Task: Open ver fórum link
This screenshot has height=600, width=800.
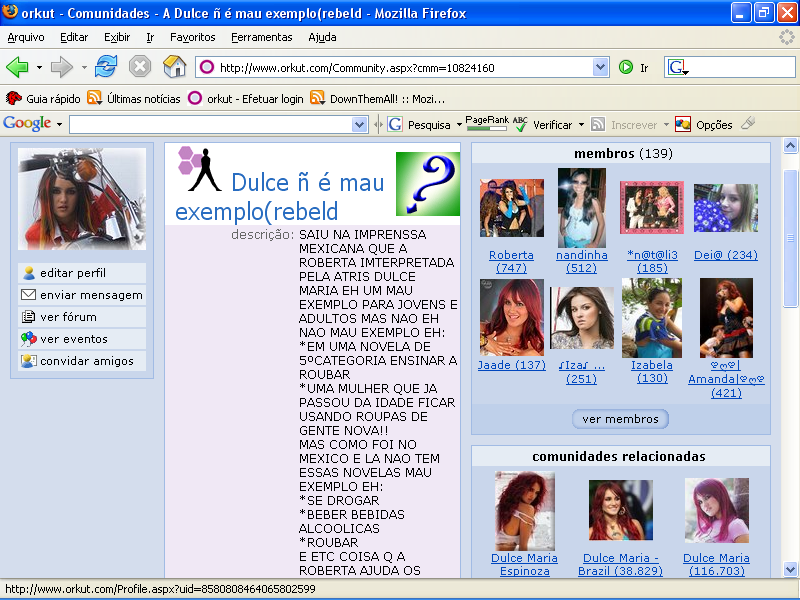Action: click(x=82, y=317)
